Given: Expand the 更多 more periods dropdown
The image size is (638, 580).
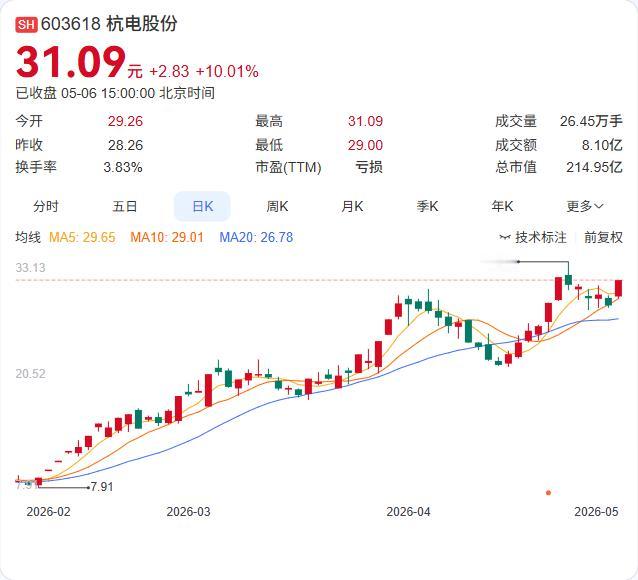Looking at the screenshot, I should tap(585, 206).
